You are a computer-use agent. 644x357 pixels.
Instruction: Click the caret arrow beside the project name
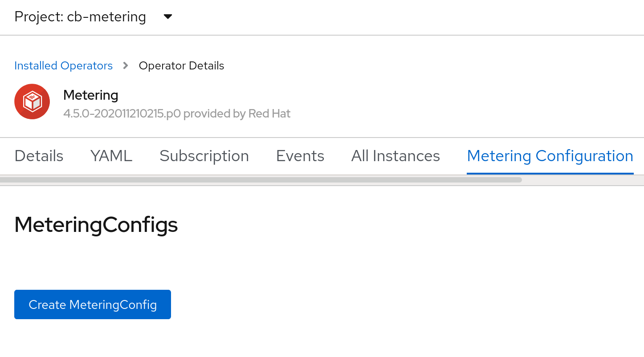(x=168, y=17)
